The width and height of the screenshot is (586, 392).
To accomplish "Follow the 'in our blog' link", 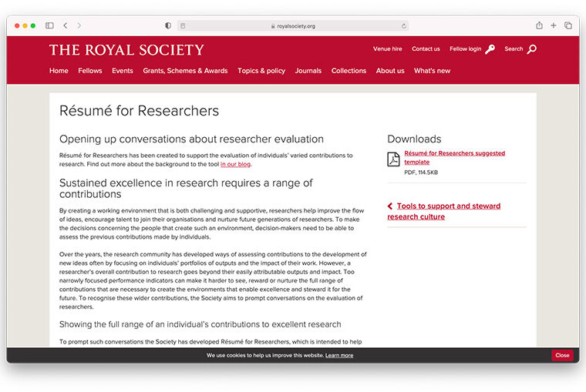I will point(235,164).
